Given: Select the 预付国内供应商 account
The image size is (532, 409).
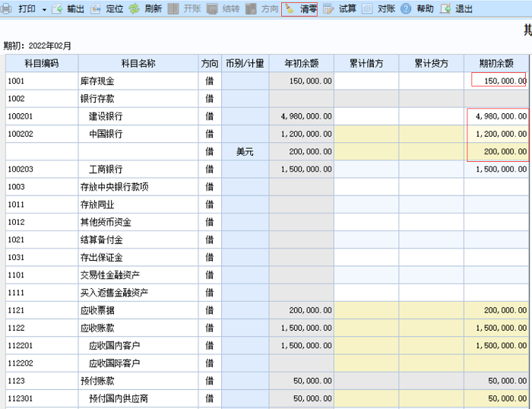Looking at the screenshot, I should coord(138,399).
